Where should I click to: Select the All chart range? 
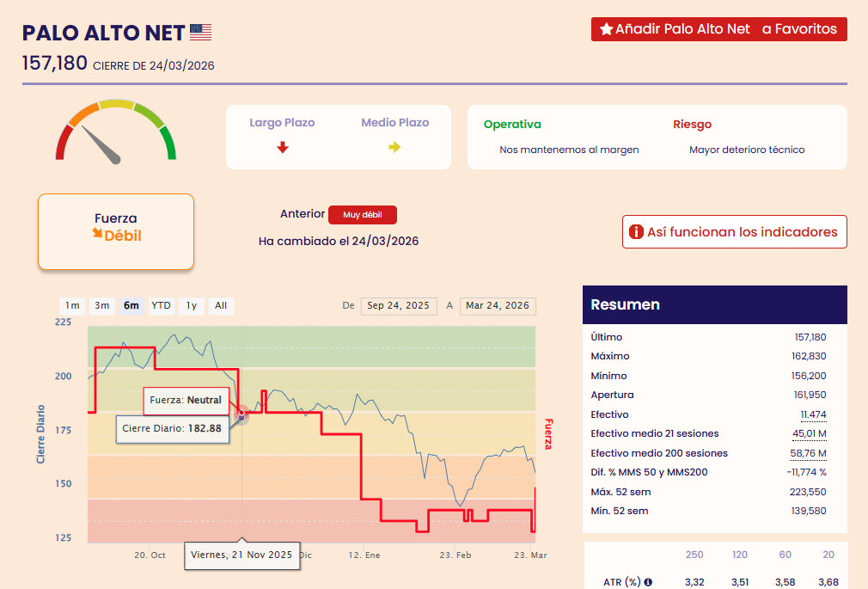pyautogui.click(x=221, y=306)
